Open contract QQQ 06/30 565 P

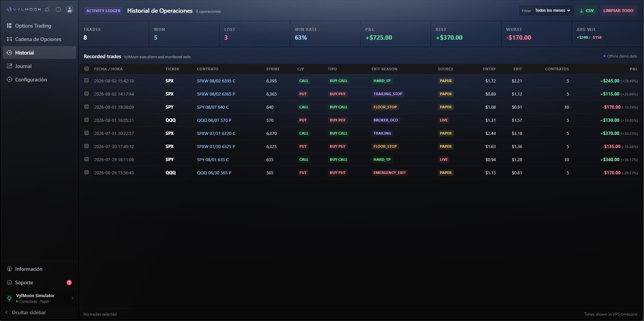(x=214, y=173)
